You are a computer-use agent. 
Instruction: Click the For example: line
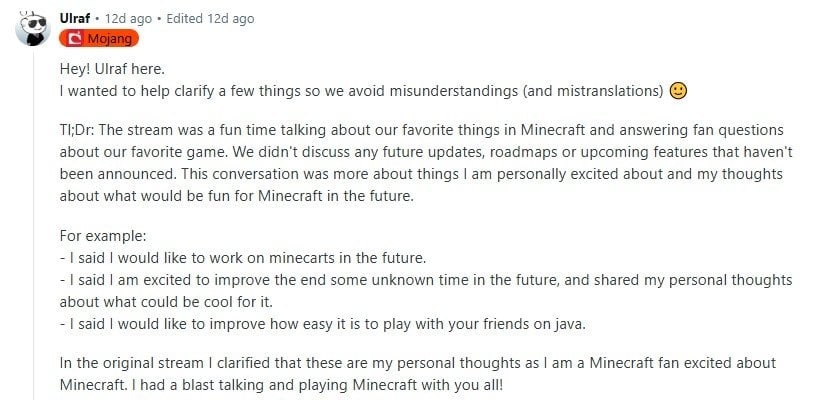click(102, 236)
